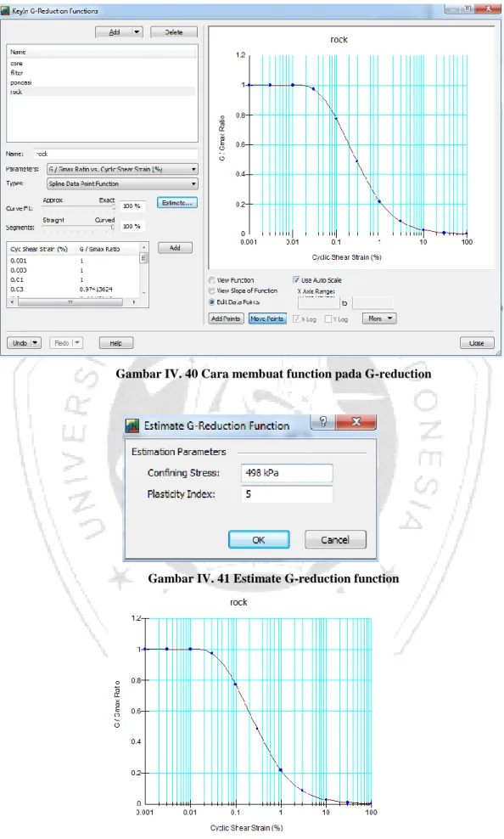This screenshot has height=839, width=504.
Task: Click the Curve Fit slider
Action: pyautogui.click(x=78, y=207)
